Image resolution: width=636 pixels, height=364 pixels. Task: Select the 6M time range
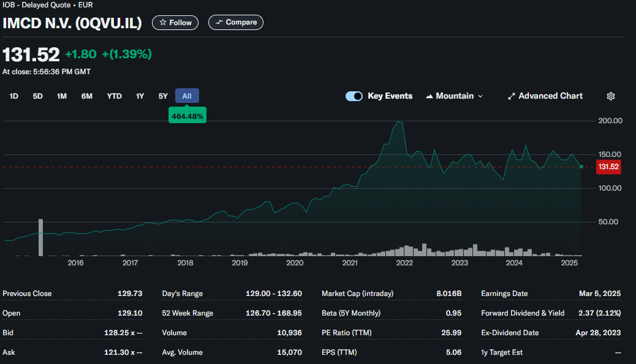[x=87, y=96]
